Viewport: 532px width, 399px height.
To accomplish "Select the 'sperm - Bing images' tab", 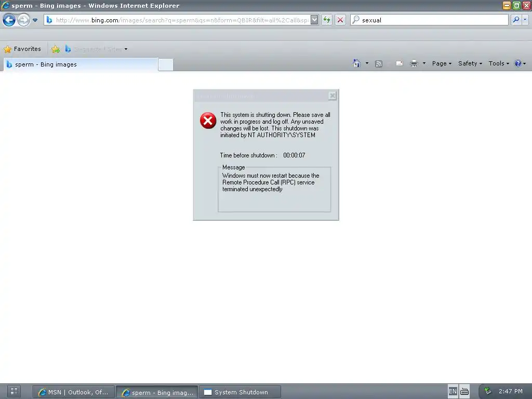I will click(x=81, y=64).
